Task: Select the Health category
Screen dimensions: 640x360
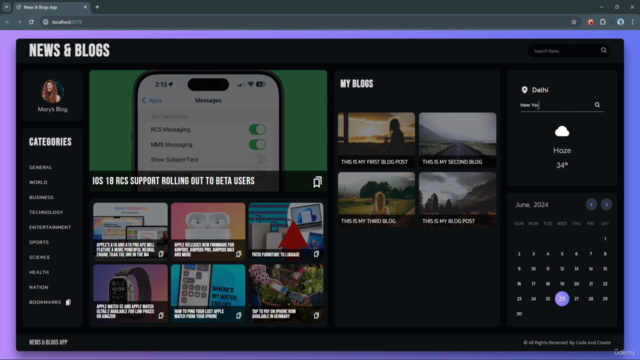Action: click(39, 272)
